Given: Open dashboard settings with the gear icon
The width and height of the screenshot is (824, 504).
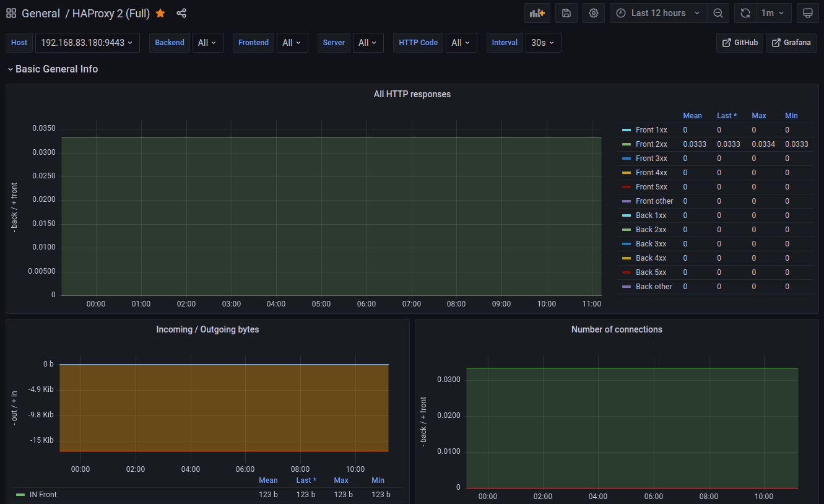Looking at the screenshot, I should [x=593, y=12].
